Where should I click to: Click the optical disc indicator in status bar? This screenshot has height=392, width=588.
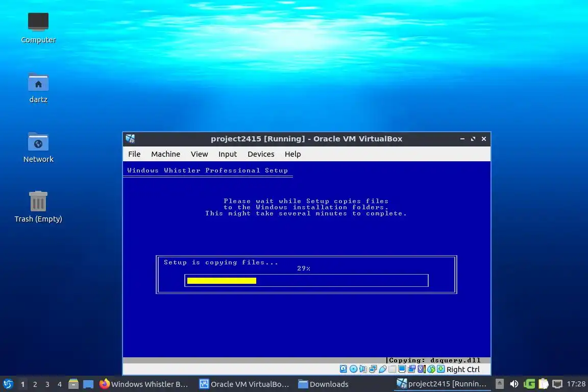(x=353, y=369)
